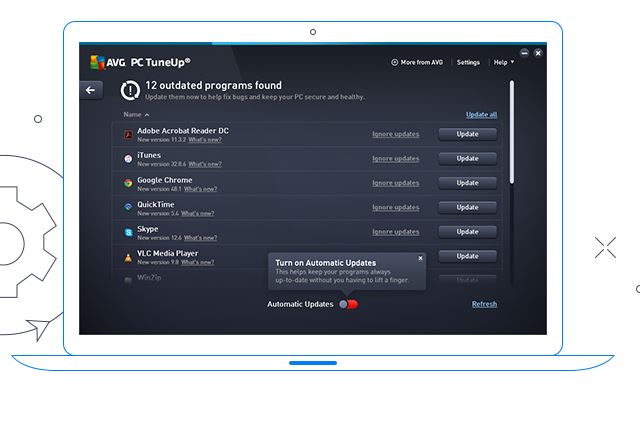Click the Skype app icon
This screenshot has height=439, width=640.
pyautogui.click(x=128, y=232)
